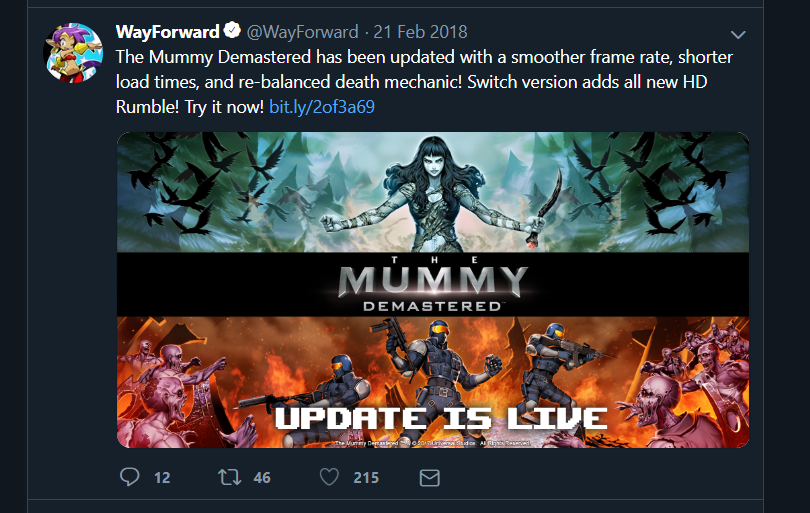The width and height of the screenshot is (810, 513).
Task: Open WayForward's profile picture avatar
Action: 73,53
